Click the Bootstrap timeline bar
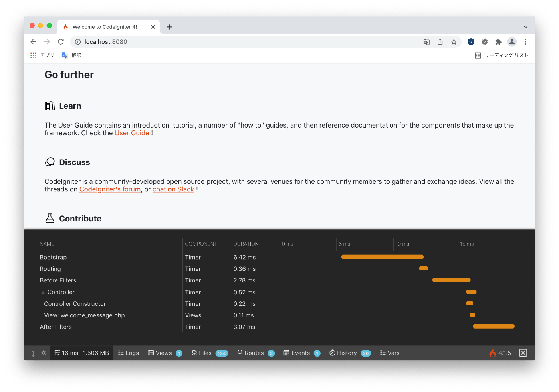 tap(383, 257)
